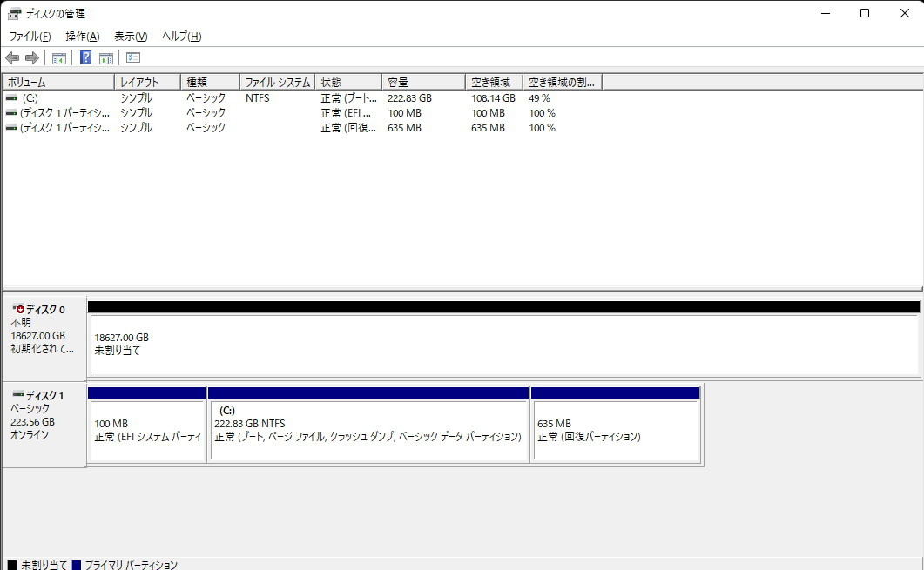Click 不明 text under ディスク 0
Image resolution: width=924 pixels, height=570 pixels.
tap(21, 323)
